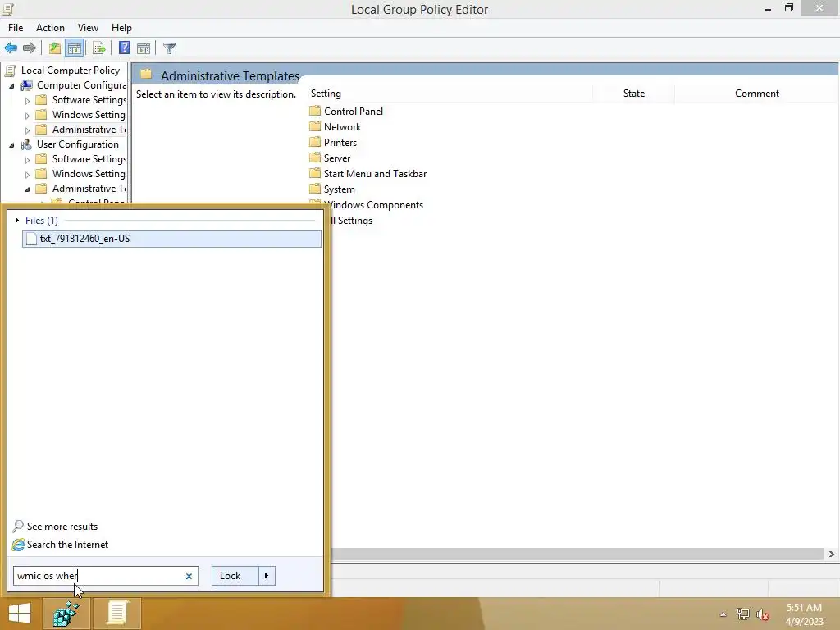Open the Help menu

pyautogui.click(x=121, y=27)
